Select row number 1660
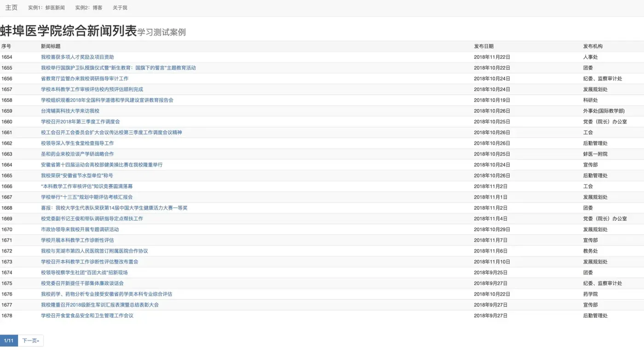The image size is (644, 350). coord(7,121)
